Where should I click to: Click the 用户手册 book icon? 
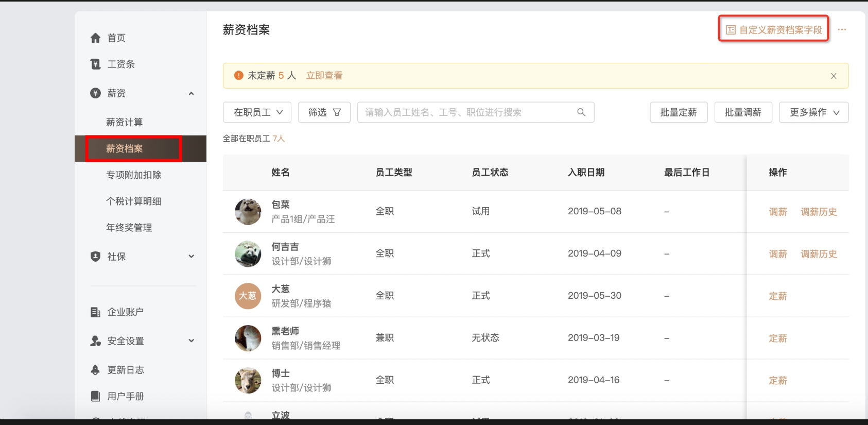tap(95, 396)
